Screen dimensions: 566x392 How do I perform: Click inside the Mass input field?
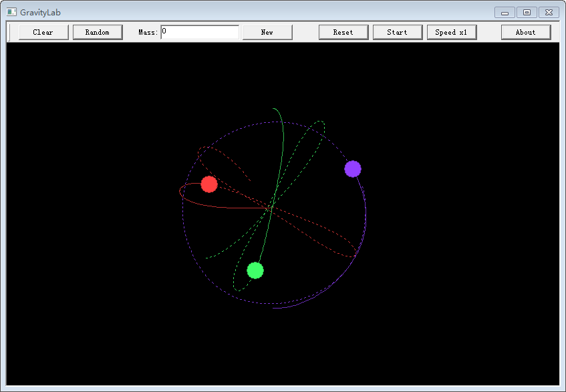coord(200,31)
